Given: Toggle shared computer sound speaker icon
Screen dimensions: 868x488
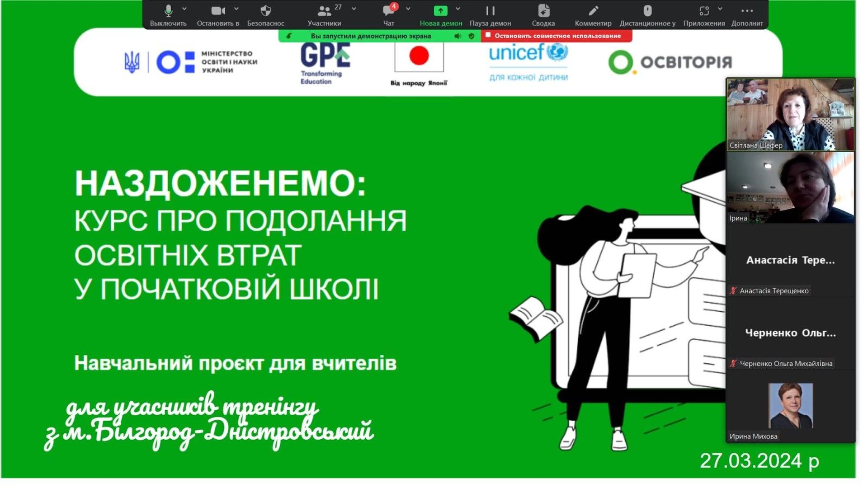Looking at the screenshot, I should [x=458, y=36].
